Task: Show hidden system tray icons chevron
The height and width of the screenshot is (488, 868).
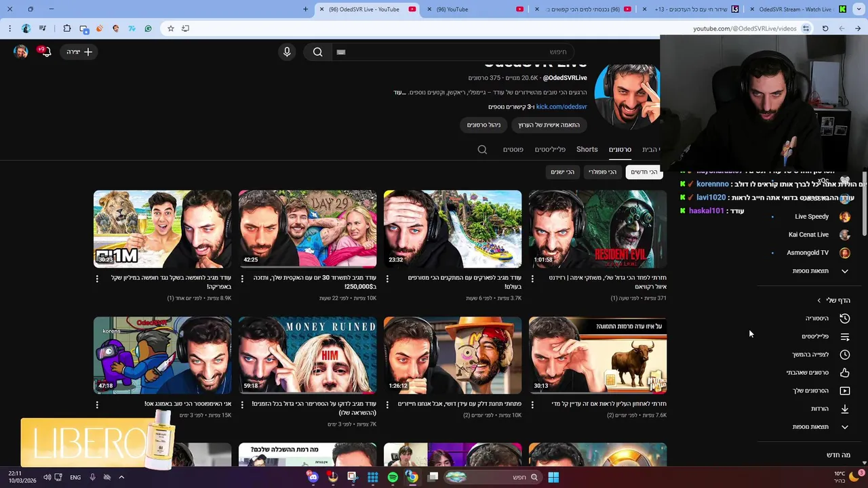Action: coord(121,477)
